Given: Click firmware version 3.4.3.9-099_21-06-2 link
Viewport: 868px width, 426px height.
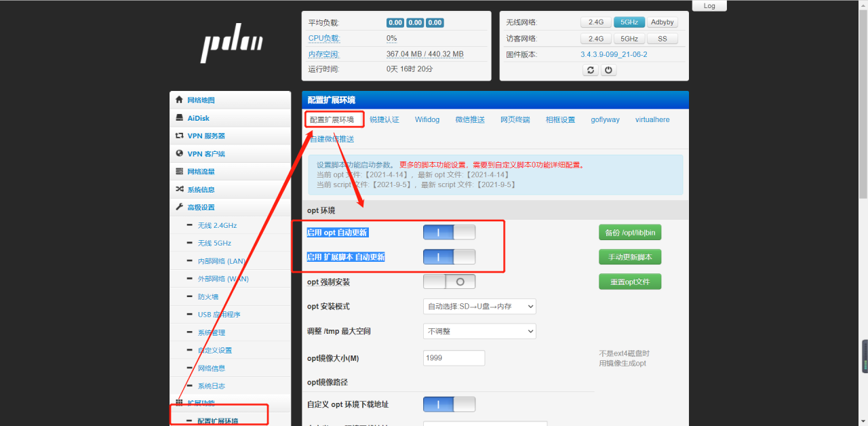Looking at the screenshot, I should click(614, 54).
